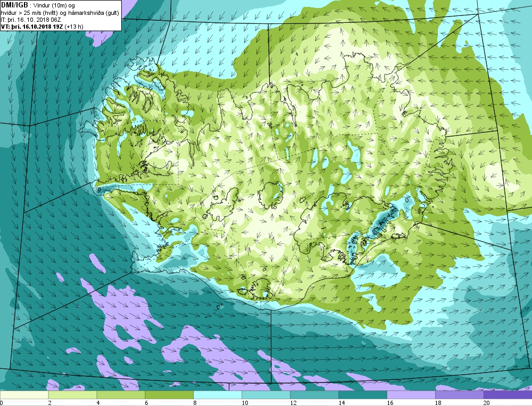Click the legend scale label "10"
This screenshot has width=532, height=406.
(x=245, y=403)
